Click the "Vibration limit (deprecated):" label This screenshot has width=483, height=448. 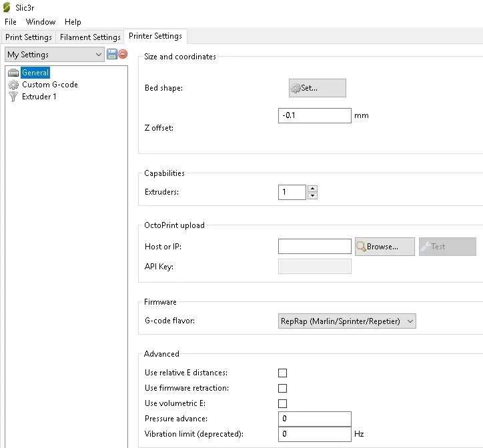[x=194, y=434]
